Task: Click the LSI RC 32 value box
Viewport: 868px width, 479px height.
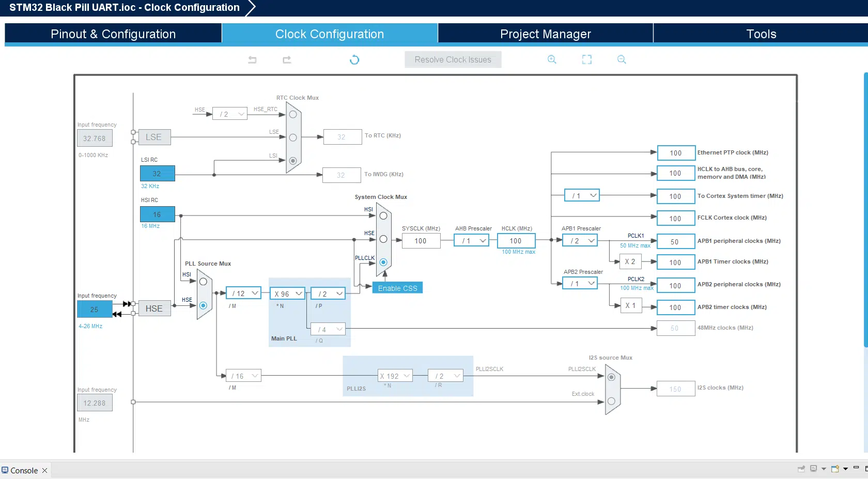Action: pyautogui.click(x=158, y=174)
